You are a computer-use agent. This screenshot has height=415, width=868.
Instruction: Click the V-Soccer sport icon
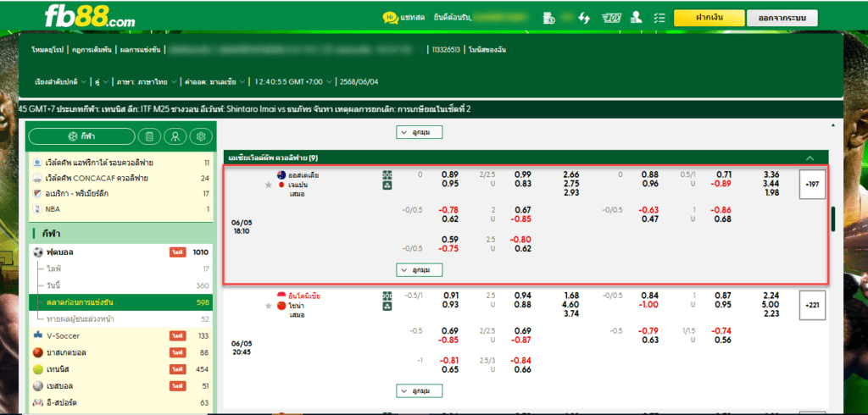click(37, 335)
